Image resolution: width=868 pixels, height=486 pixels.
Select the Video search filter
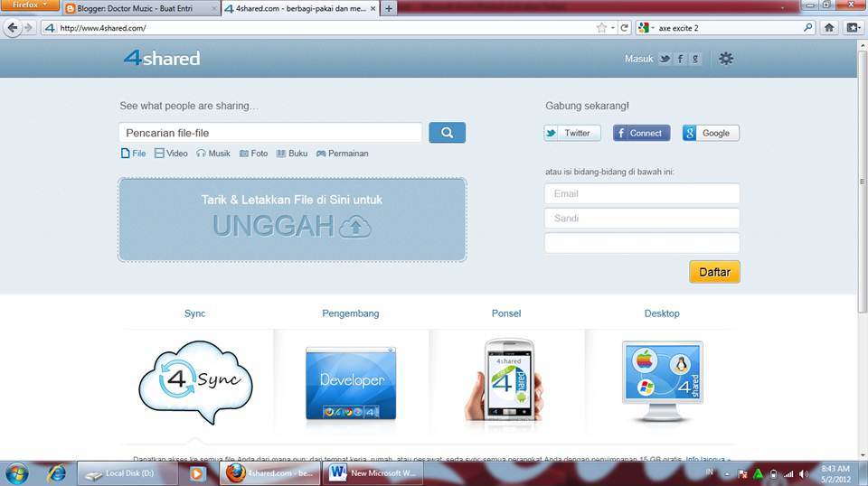coord(171,154)
